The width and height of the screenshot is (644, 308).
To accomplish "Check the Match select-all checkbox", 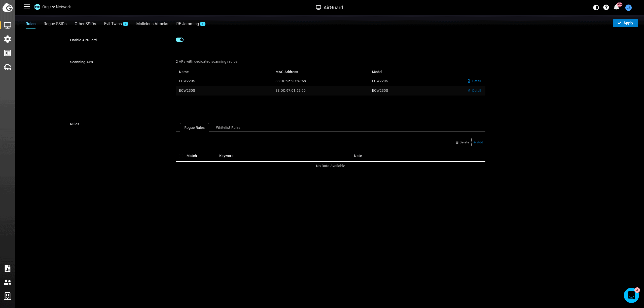I will tap(181, 156).
